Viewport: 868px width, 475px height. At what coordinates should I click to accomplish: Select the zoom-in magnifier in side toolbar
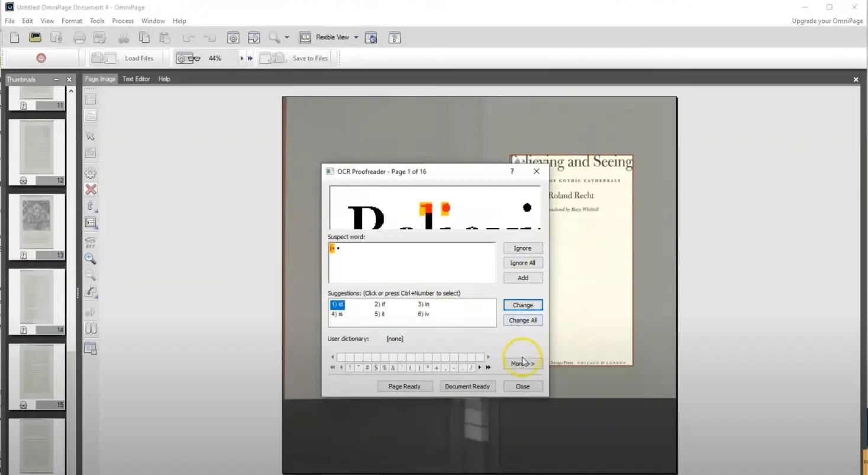click(91, 259)
